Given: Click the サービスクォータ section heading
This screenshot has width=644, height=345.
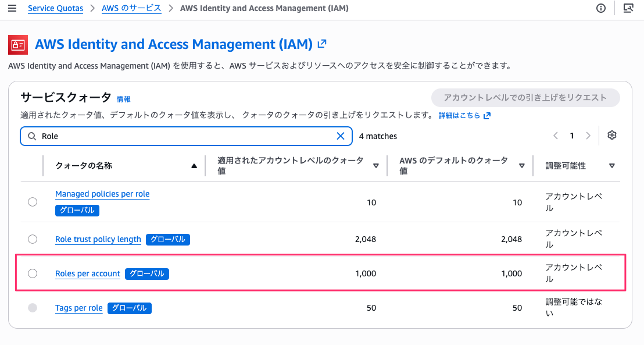Looking at the screenshot, I should point(66,98).
